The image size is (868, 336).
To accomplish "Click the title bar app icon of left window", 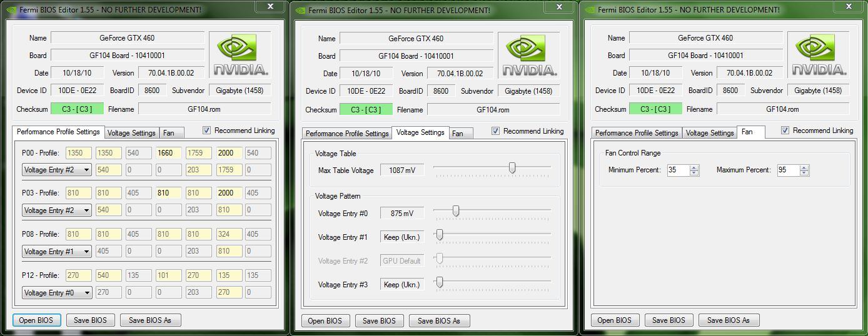I will (11, 11).
